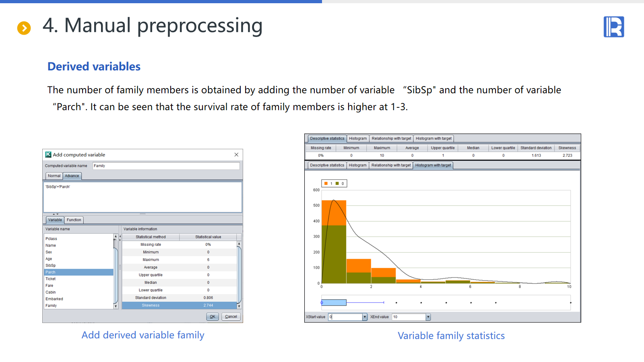
Task: Click the orange legend swatch for target 1
Action: coord(326,183)
